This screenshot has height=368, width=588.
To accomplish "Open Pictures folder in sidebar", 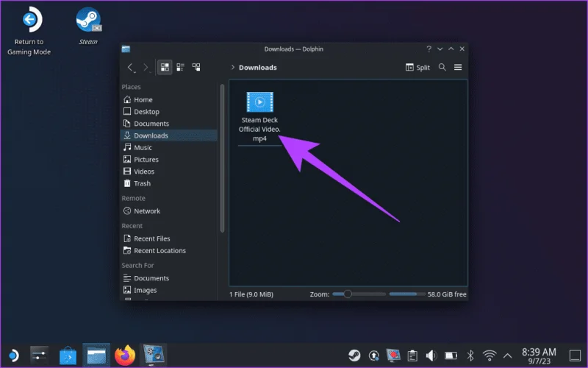I will pyautogui.click(x=169, y=160).
